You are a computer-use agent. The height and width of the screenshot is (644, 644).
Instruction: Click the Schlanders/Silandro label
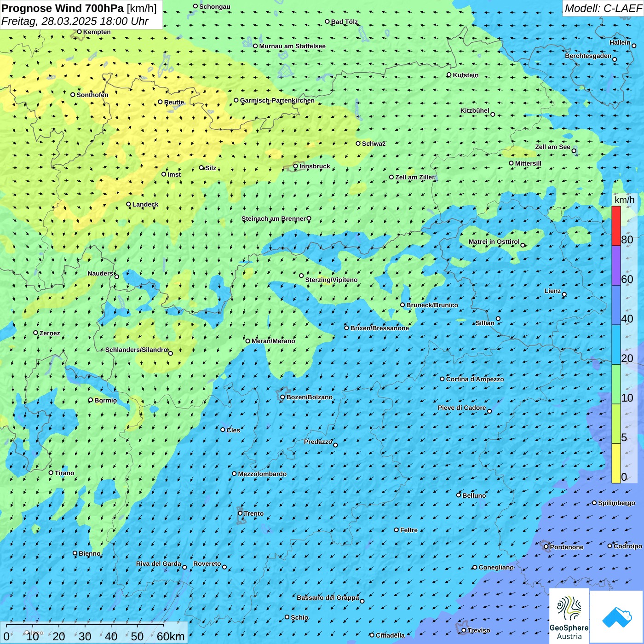click(x=136, y=350)
